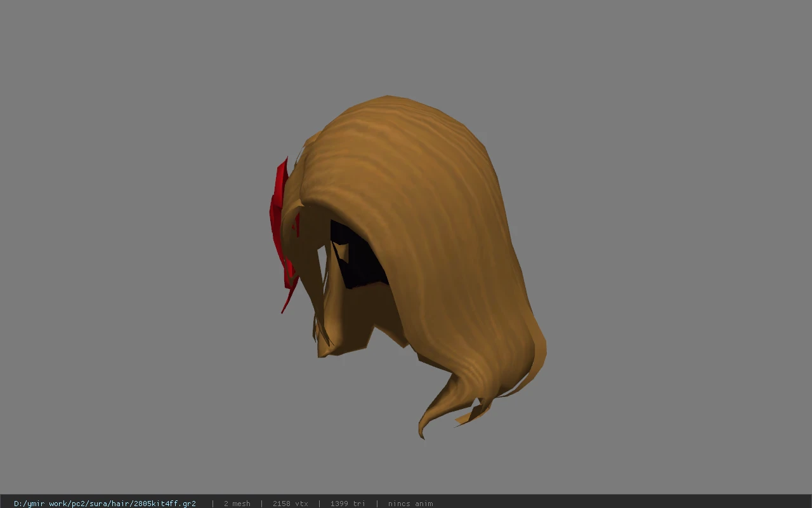Click the file path D:/ymir work/pc2/sura/hair/2805kit4ff.gr2

(x=105, y=504)
